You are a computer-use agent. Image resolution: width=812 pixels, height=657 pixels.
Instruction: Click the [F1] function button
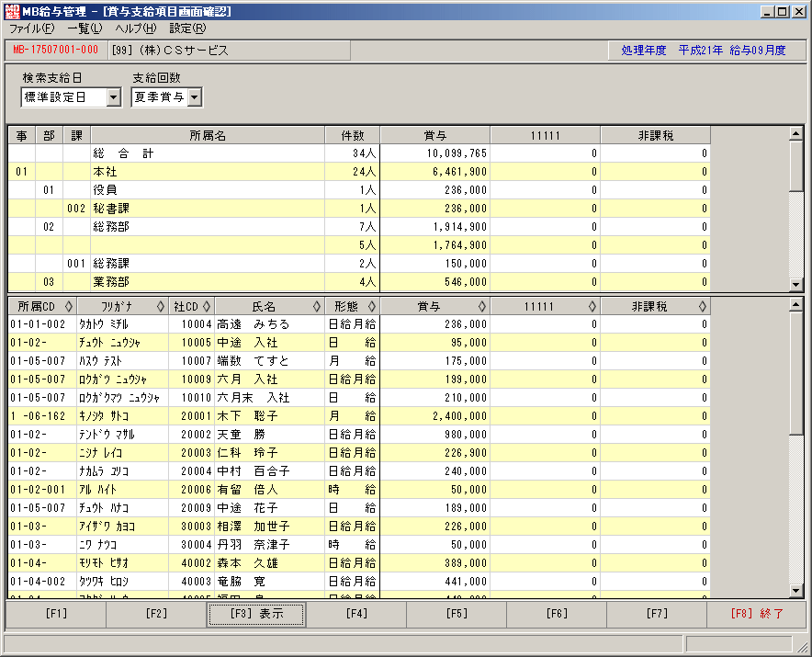(56, 614)
